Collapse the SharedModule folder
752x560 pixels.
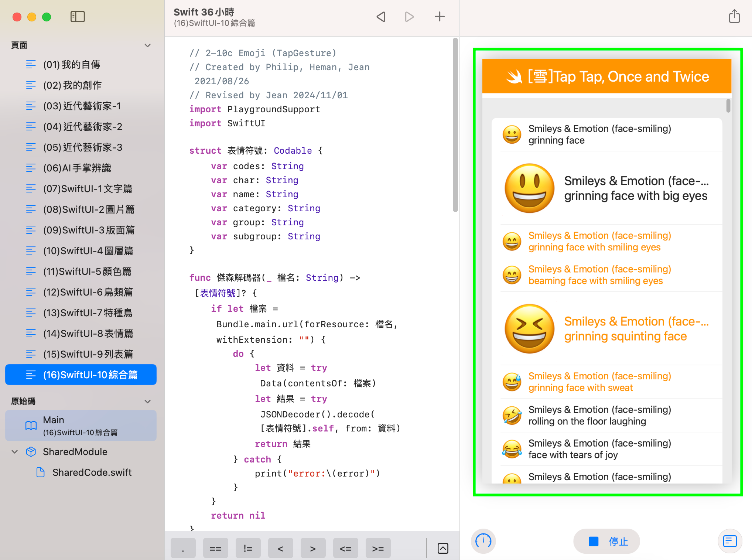15,452
